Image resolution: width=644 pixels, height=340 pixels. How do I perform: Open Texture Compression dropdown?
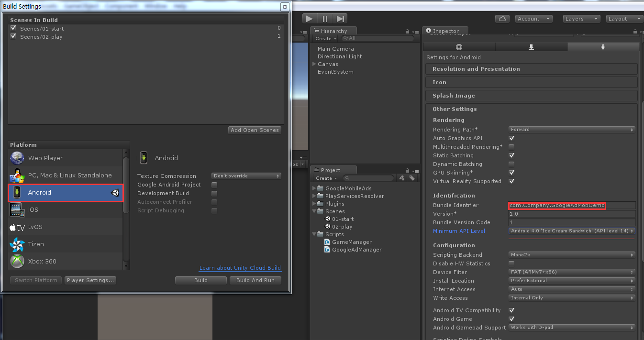pos(246,176)
